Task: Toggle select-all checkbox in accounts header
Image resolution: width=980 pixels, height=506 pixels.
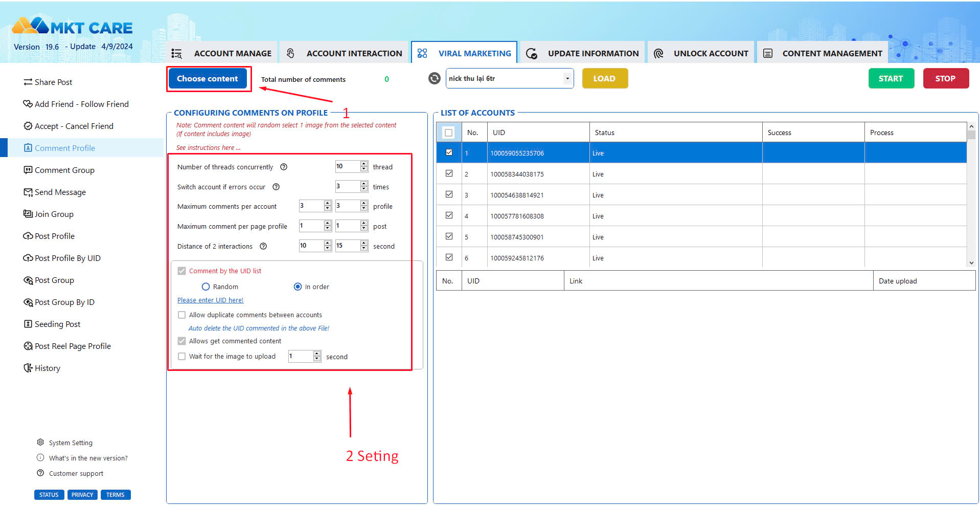Action: click(448, 133)
